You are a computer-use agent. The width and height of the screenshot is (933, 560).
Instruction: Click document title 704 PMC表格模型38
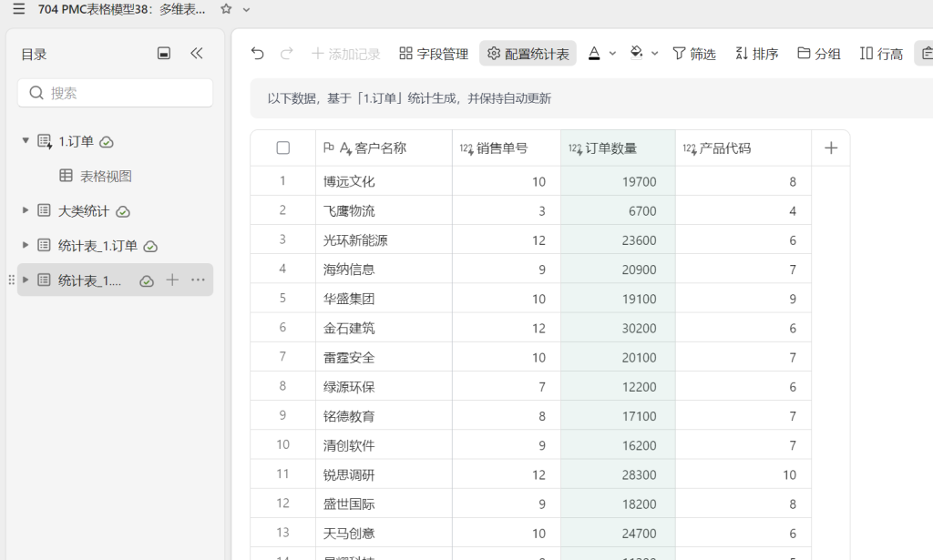click(122, 9)
